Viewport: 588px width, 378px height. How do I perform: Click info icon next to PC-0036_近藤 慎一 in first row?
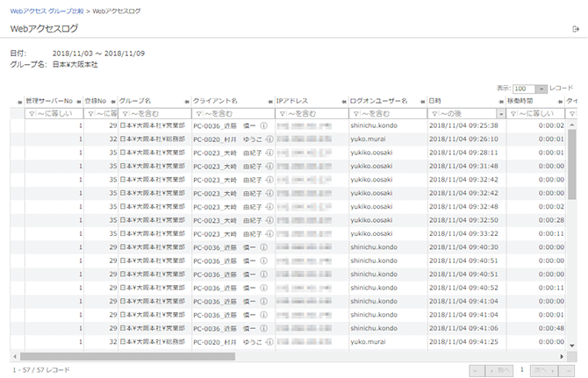tap(264, 125)
